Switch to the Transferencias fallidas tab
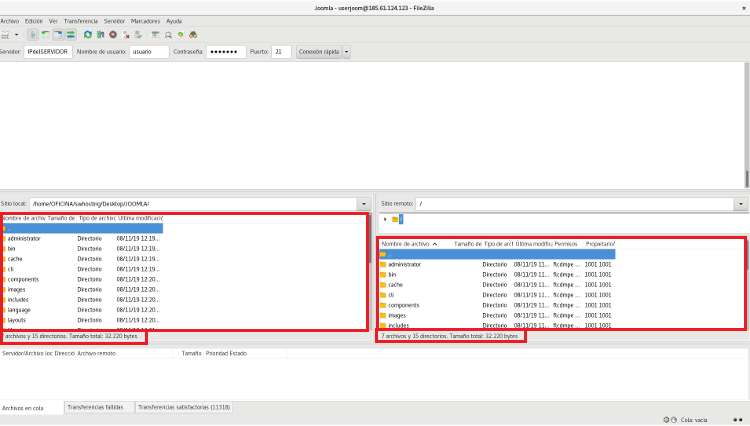This screenshot has height=426, width=750. pos(99,407)
